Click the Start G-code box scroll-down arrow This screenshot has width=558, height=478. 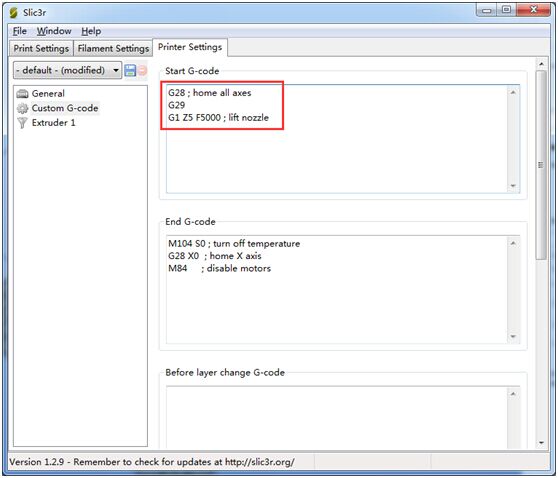[513, 186]
